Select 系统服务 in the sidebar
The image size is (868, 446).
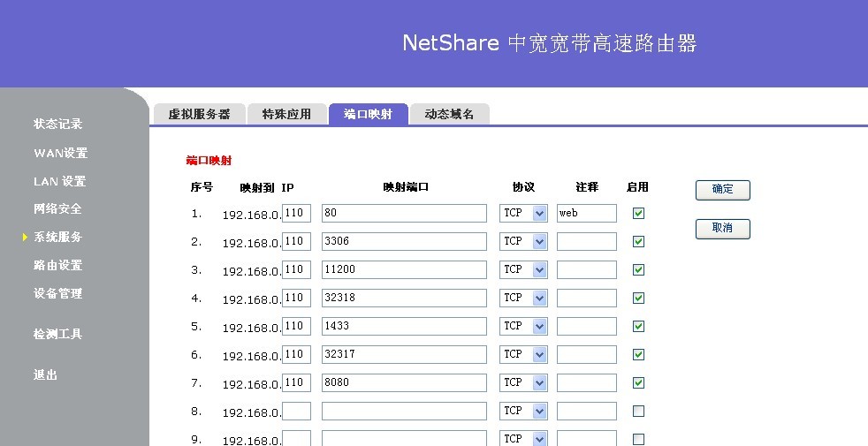pos(57,237)
